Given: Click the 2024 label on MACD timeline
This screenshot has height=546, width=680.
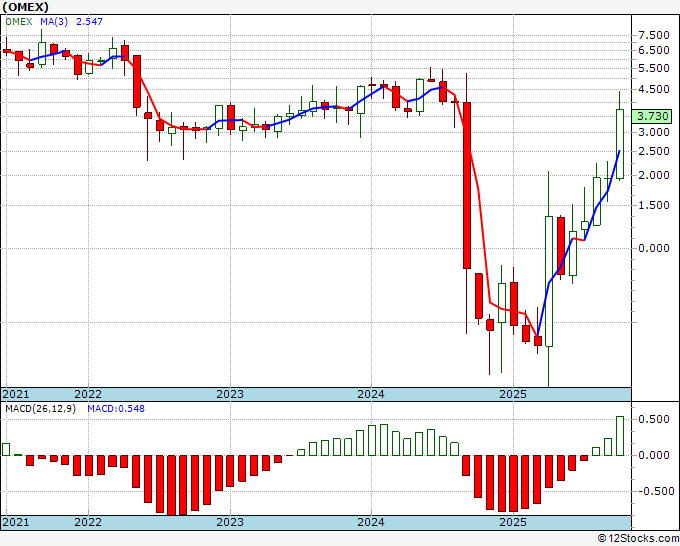Looking at the screenshot, I should [371, 522].
